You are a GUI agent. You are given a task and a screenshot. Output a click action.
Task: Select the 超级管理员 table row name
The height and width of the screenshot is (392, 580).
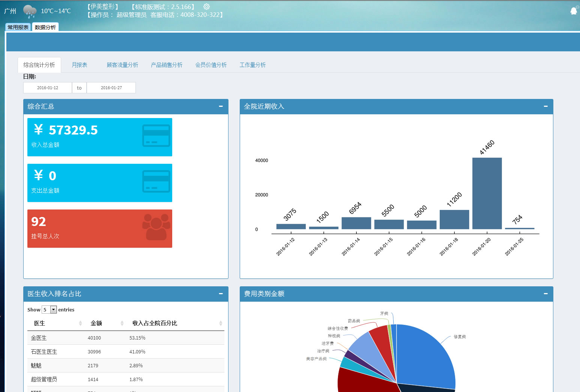pos(44,379)
